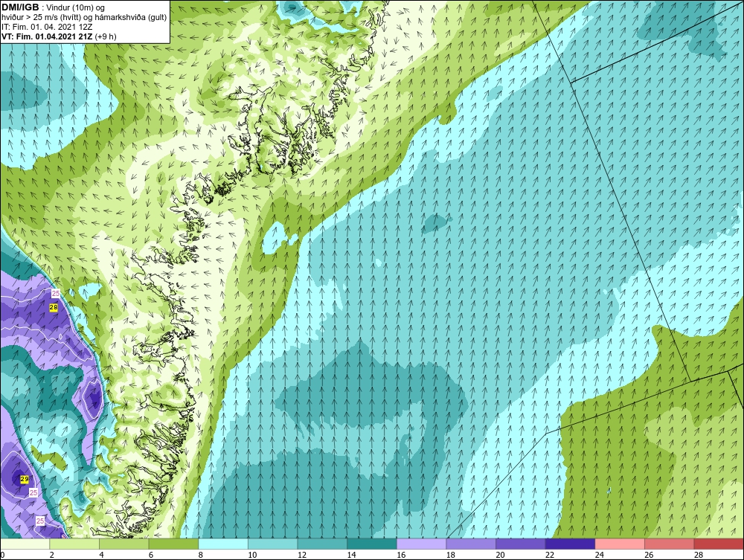This screenshot has height=560, width=744.
Task: Pick the 12–14 m/s teal legend swatch
Action: pos(322,544)
